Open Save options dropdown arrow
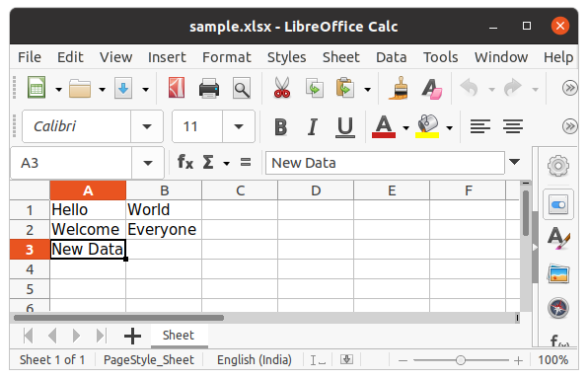This screenshot has width=588, height=379. [x=145, y=89]
